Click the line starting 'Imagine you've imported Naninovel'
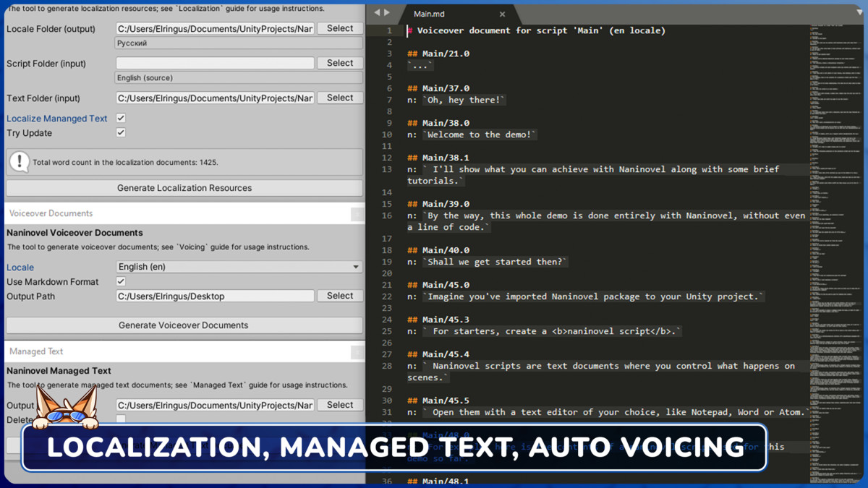This screenshot has width=868, height=488. pos(586,296)
